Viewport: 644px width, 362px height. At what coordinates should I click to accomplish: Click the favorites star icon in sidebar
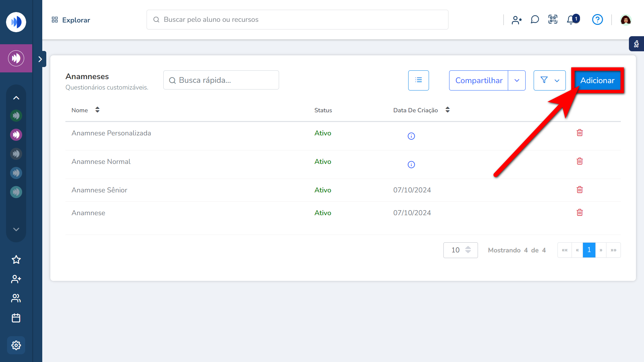click(x=16, y=259)
